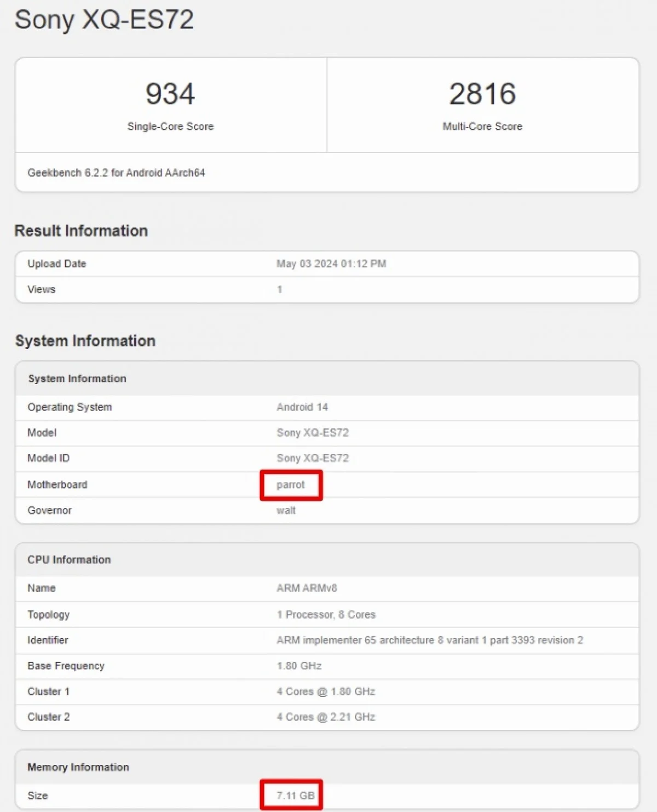Click the Upload Date row
The image size is (657, 812).
pos(56,264)
